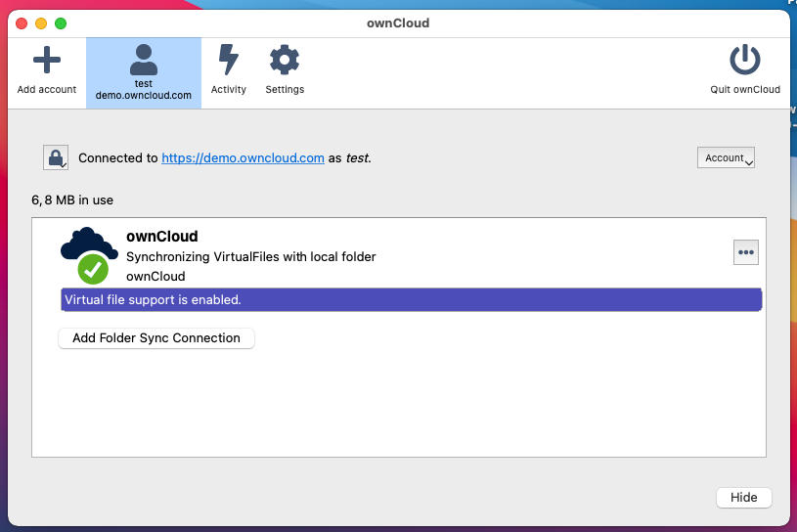Click the Hide button

pos(743,498)
